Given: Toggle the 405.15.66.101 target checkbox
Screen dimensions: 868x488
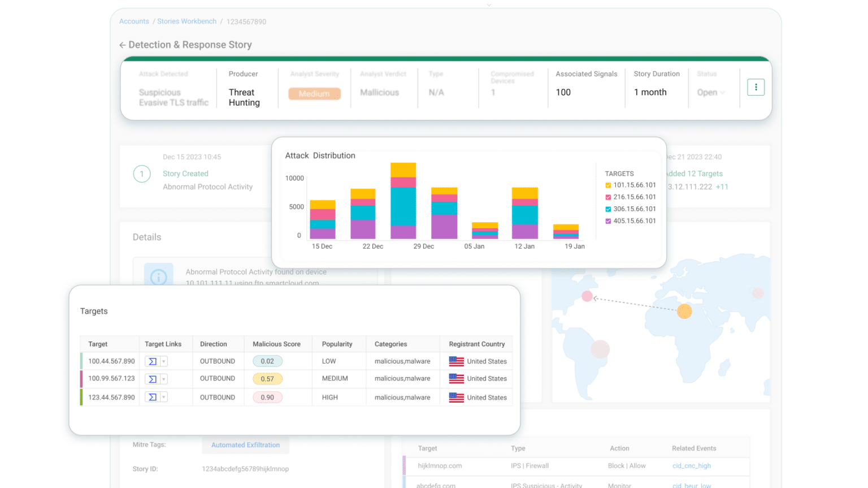Looking at the screenshot, I should pyautogui.click(x=608, y=221).
